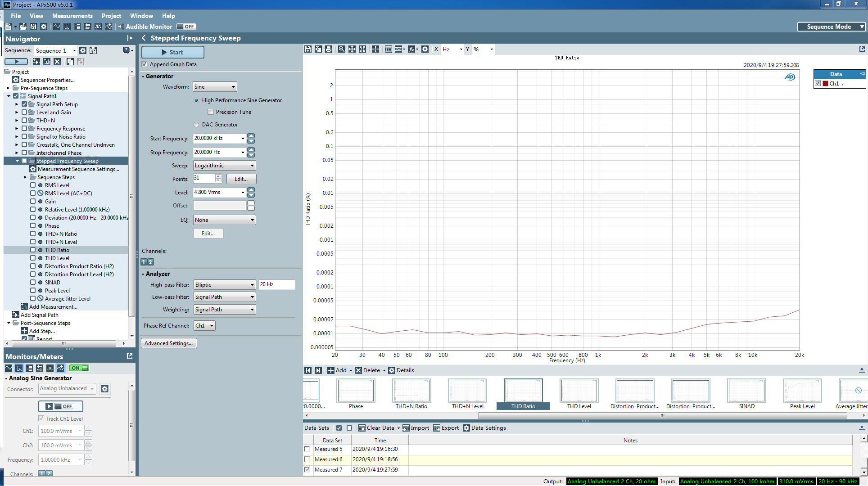Delete selected item in Navigator toolbar

tap(57, 62)
